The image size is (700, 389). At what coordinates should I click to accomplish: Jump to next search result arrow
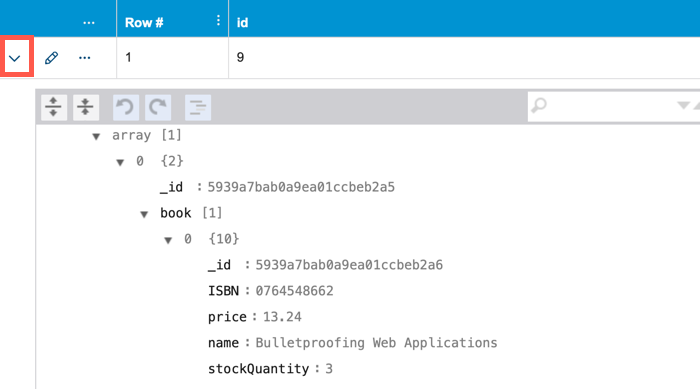(683, 105)
